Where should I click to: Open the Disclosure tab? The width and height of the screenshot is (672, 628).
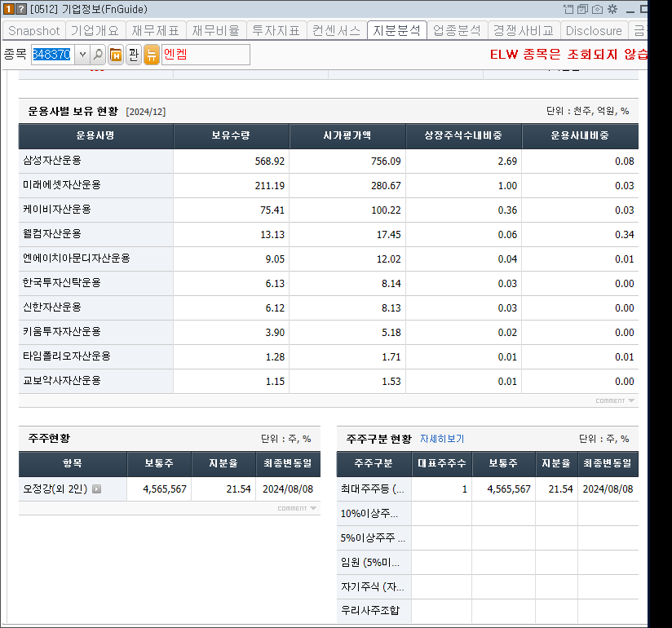[594, 30]
